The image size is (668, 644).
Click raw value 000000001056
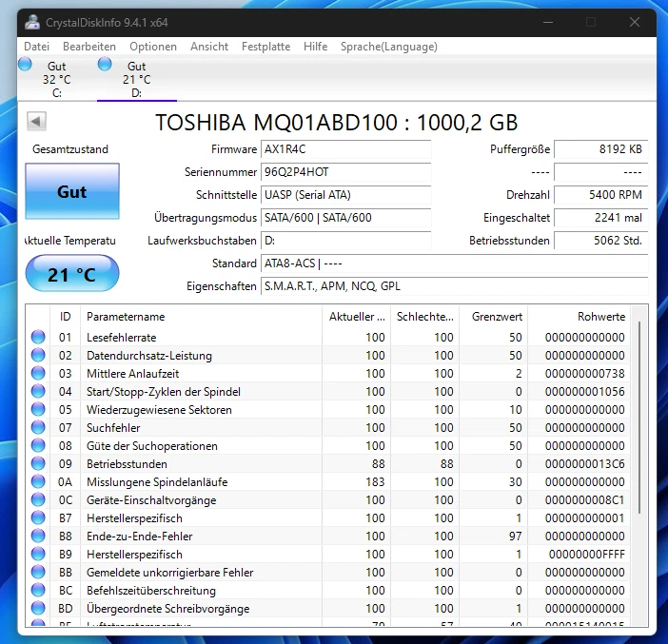coord(584,391)
